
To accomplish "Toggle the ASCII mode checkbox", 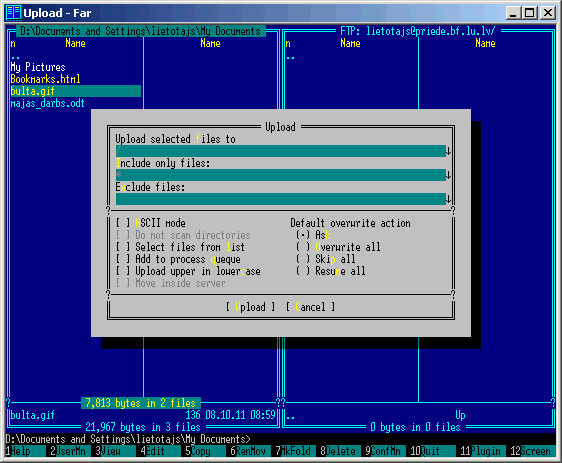I will pos(123,223).
